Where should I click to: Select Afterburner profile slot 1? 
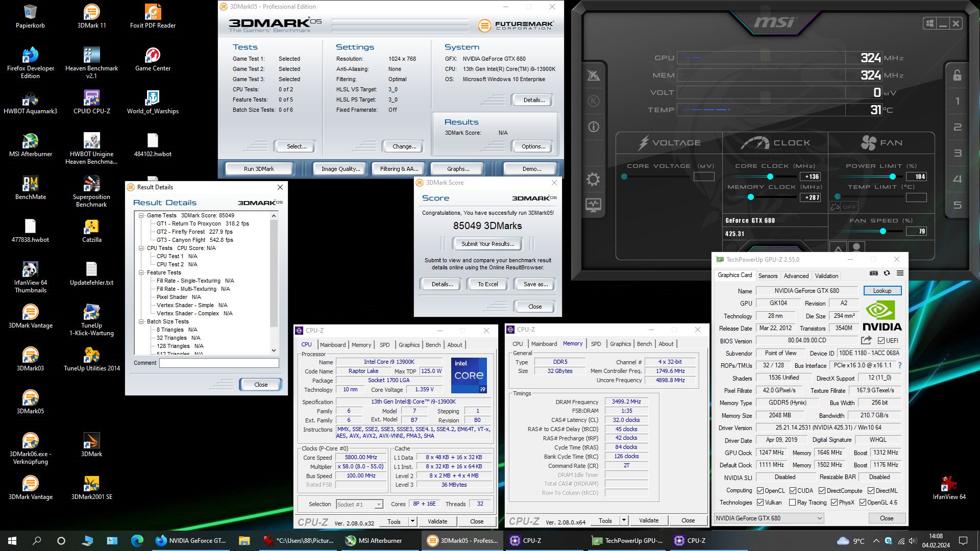[x=958, y=101]
